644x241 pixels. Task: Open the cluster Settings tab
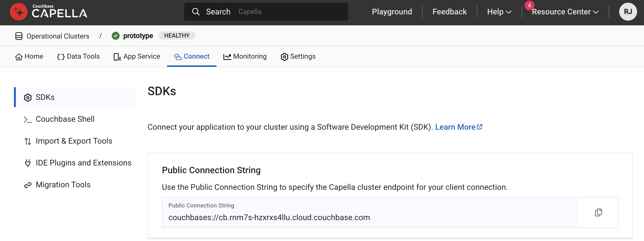[x=298, y=57]
